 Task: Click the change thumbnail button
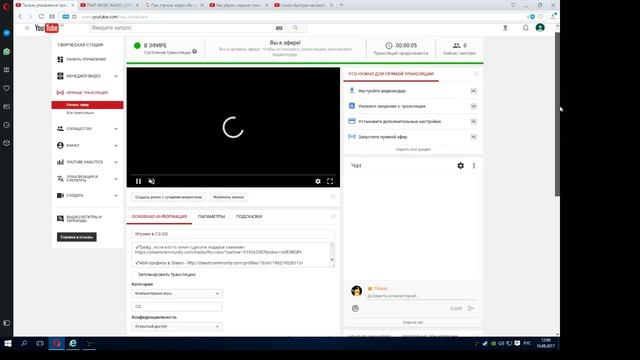[229, 197]
